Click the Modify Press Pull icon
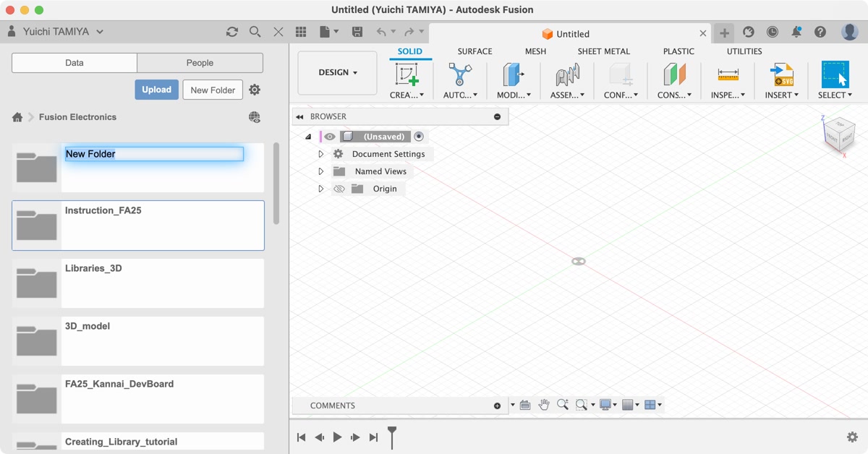 pyautogui.click(x=513, y=74)
